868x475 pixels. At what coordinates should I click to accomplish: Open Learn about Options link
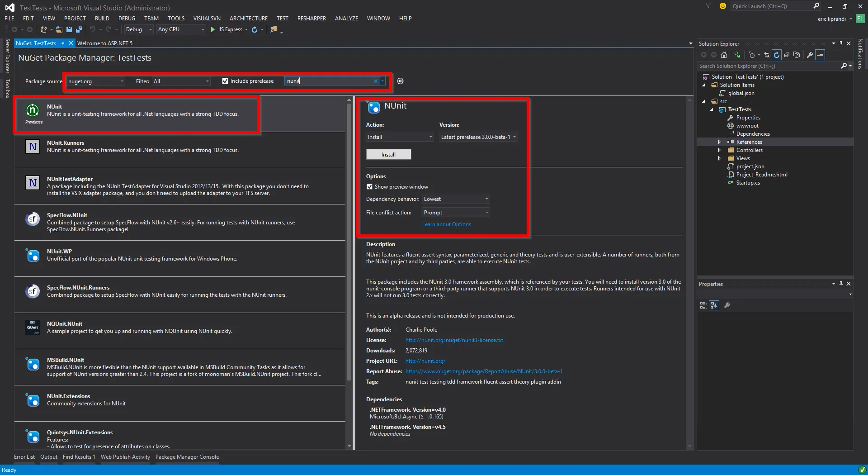click(x=446, y=224)
